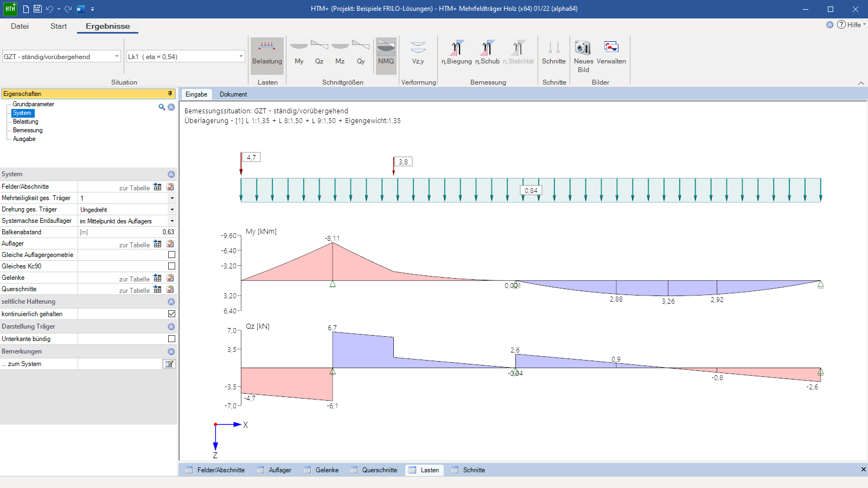
Task: Edit remarks zum System icon
Action: [x=169, y=364]
